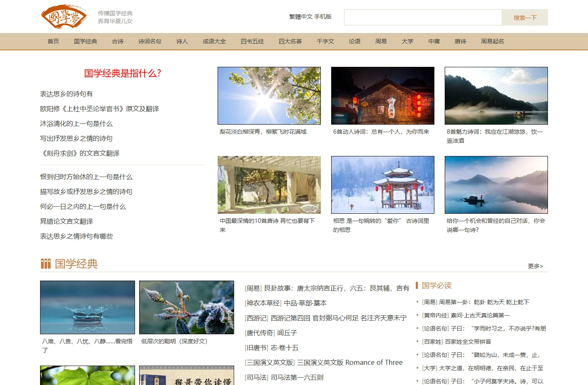
Task: Select 论语 in the navigation bar
Action: (x=355, y=42)
